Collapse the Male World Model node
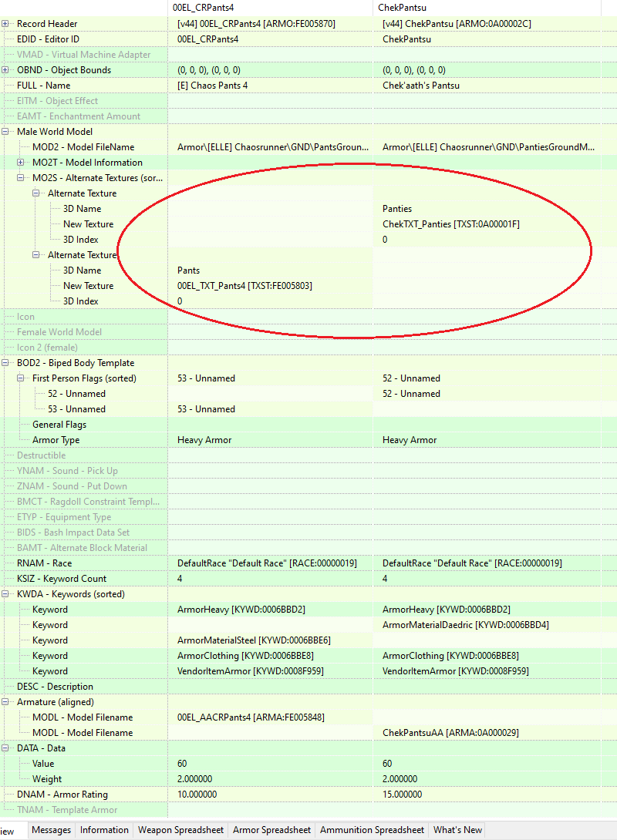This screenshot has height=840, width=617. click(x=5, y=131)
